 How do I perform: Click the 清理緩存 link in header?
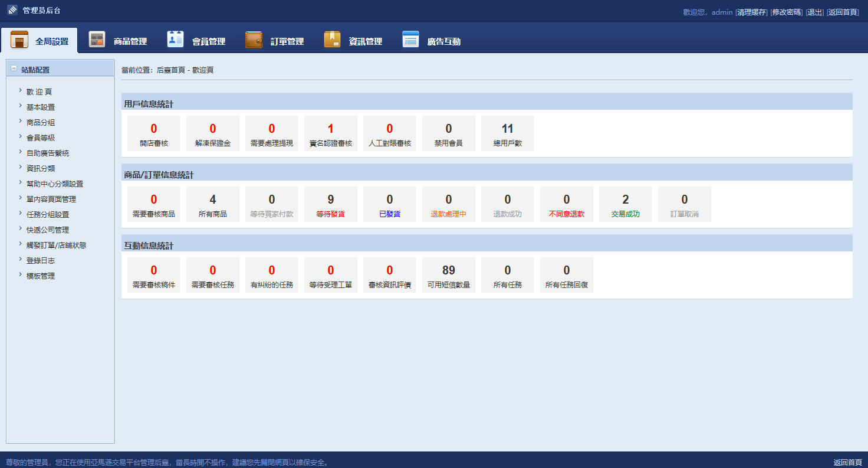tap(751, 12)
